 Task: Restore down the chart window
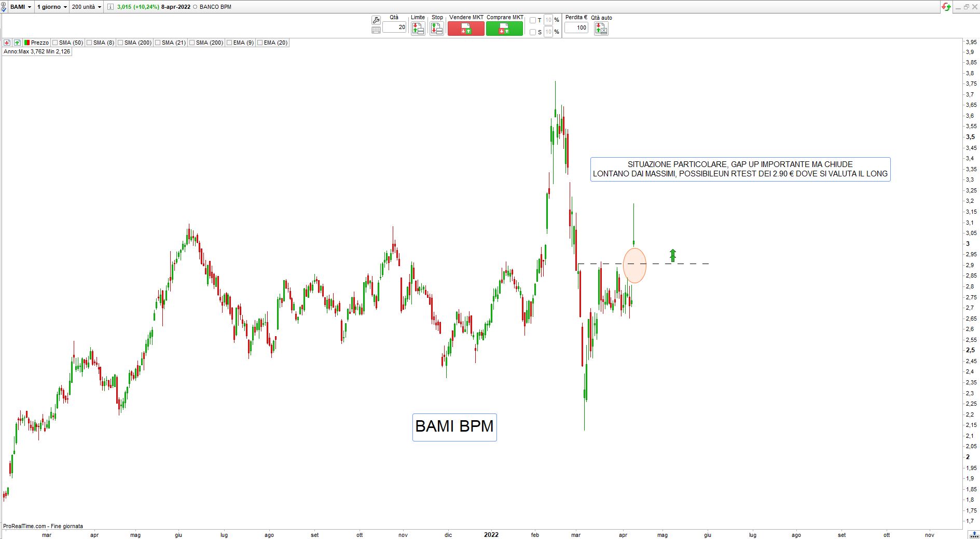click(x=966, y=7)
